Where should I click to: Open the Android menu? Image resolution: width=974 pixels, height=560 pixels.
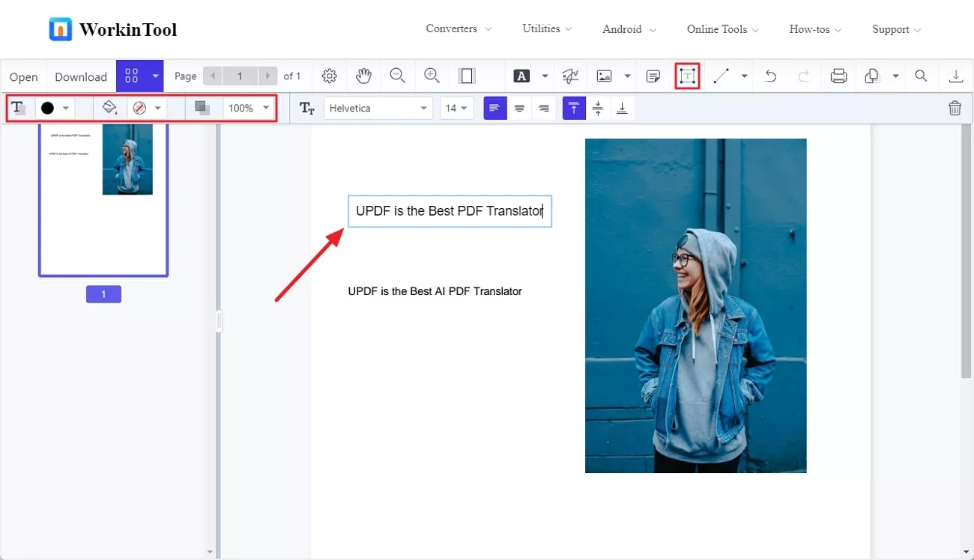629,29
